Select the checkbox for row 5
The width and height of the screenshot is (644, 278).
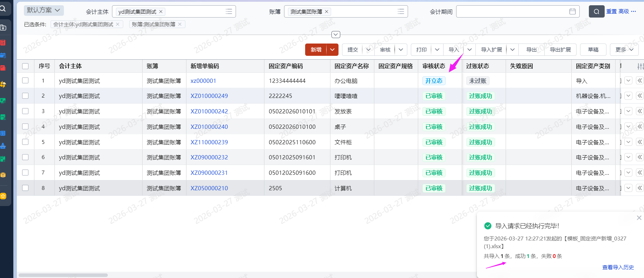pos(25,142)
